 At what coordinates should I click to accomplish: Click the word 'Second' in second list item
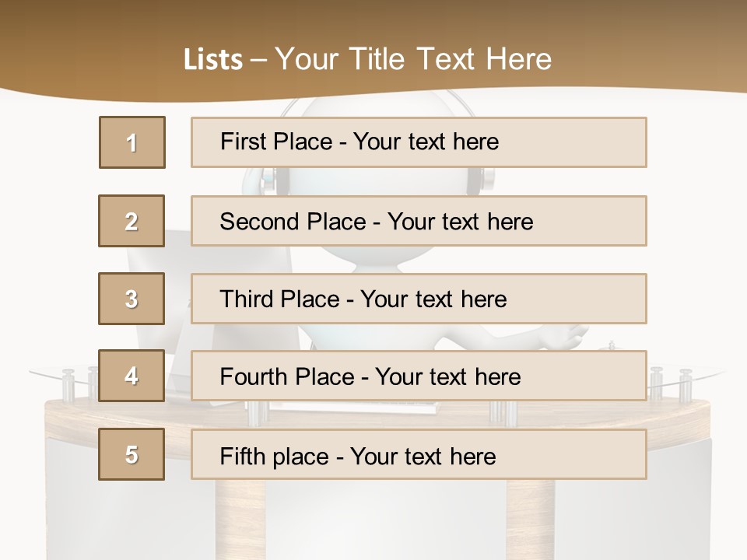coord(260,222)
